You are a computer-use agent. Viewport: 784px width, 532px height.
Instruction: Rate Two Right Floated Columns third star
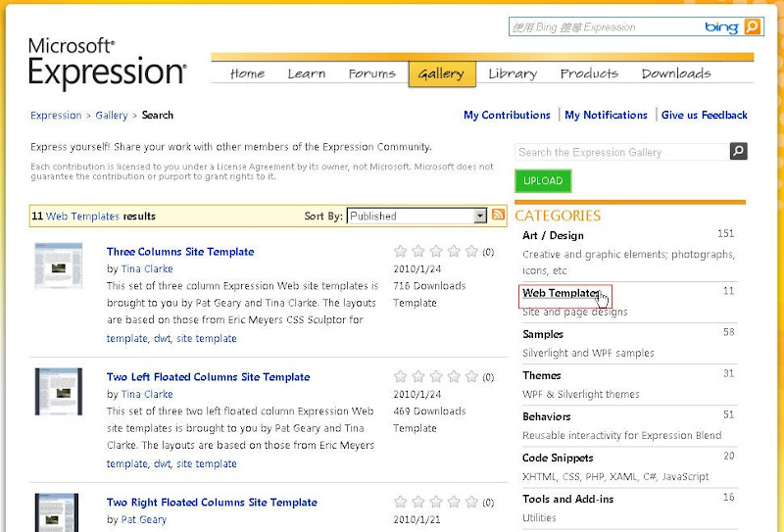[436, 502]
